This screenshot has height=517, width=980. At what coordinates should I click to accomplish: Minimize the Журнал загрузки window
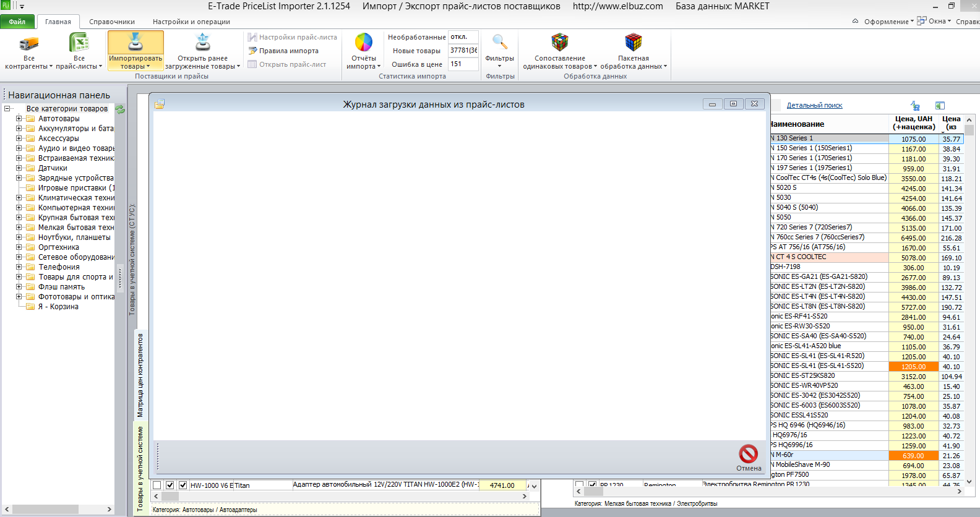pyautogui.click(x=712, y=104)
